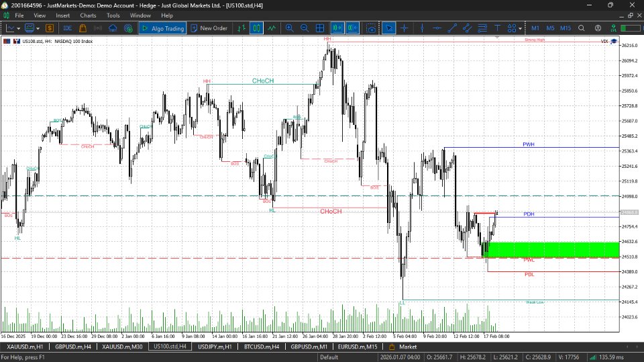
Task: Switch to M1 timeframe
Action: [535, 28]
